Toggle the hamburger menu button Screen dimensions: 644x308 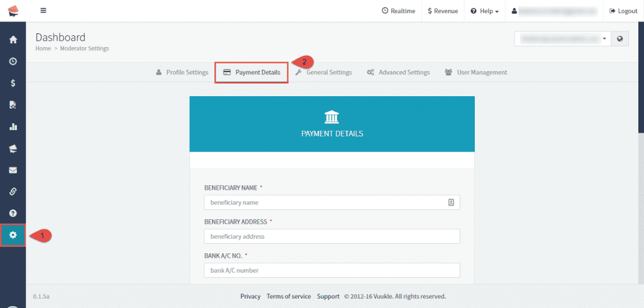(x=43, y=11)
